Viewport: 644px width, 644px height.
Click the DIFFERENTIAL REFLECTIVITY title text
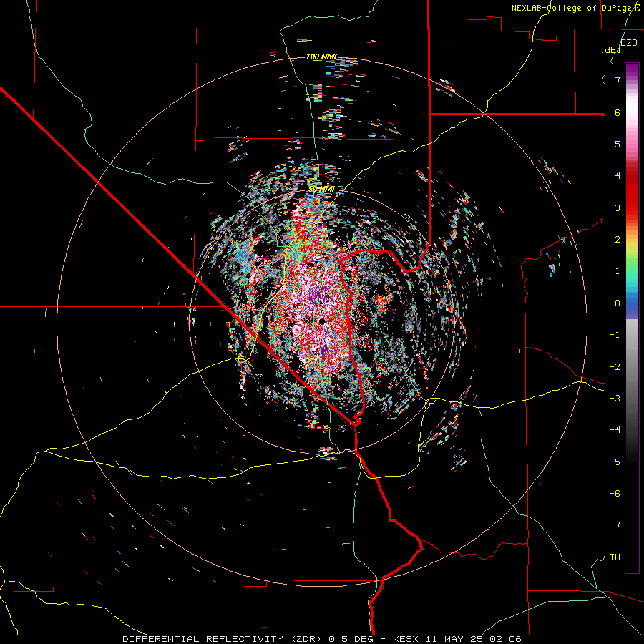(203, 639)
